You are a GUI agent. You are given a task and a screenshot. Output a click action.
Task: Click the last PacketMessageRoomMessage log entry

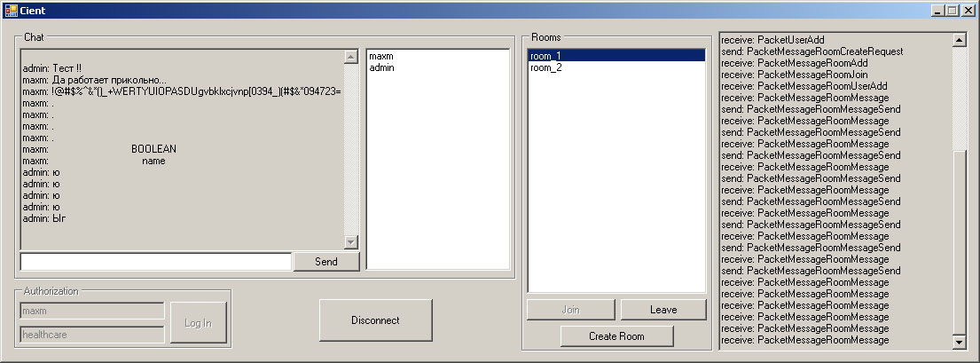coord(805,340)
